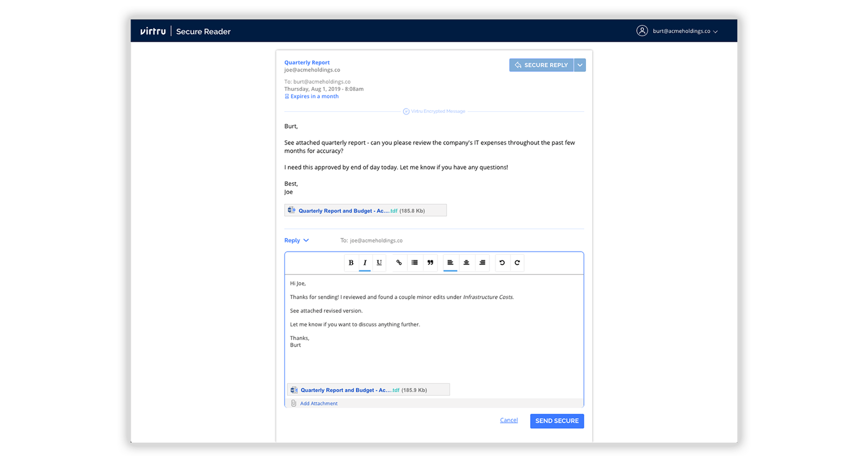The image size is (868, 462).
Task: Center align the reply text
Action: pos(466,262)
